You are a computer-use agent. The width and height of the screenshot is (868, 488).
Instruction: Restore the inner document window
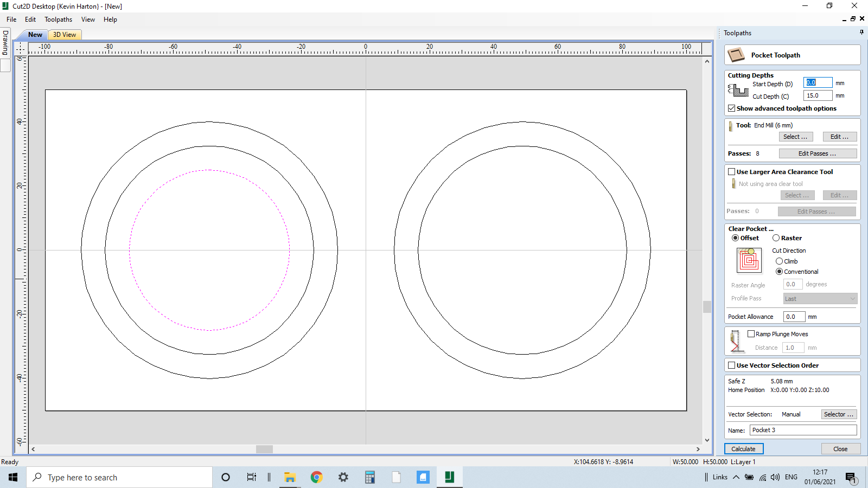click(x=853, y=19)
